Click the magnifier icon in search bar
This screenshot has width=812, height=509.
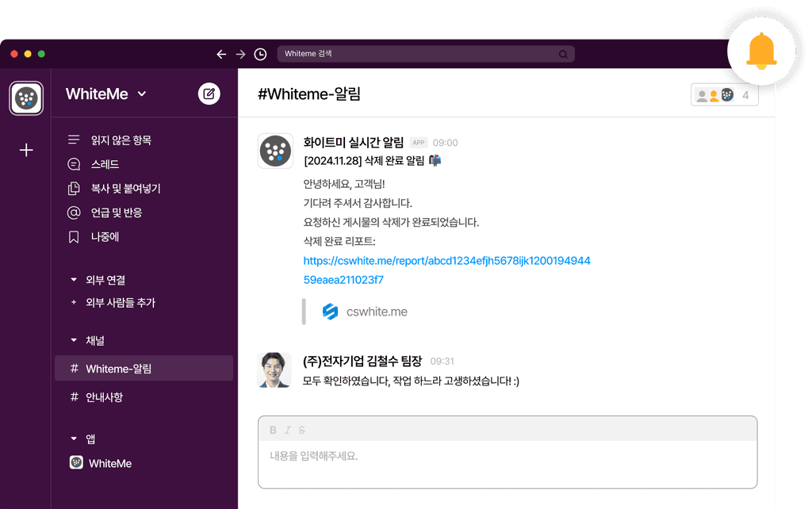click(x=563, y=55)
